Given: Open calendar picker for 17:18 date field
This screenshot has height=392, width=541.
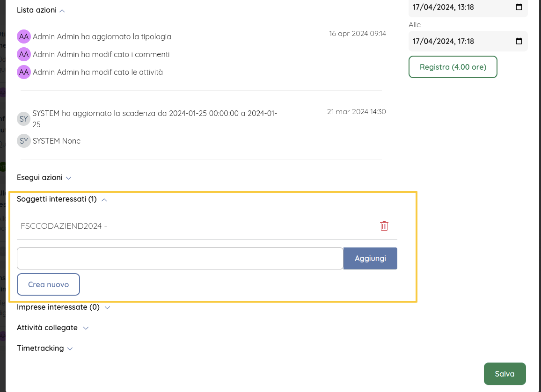Looking at the screenshot, I should (519, 41).
